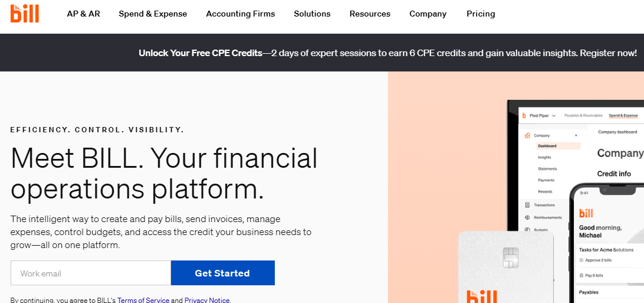Viewport: 644px width, 303px height.
Task: Click the orange bill logo on phone screen
Action: [586, 213]
